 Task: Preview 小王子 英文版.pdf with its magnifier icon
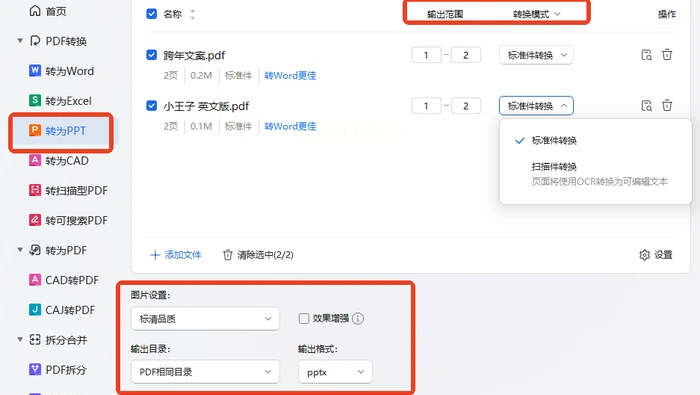click(x=646, y=106)
